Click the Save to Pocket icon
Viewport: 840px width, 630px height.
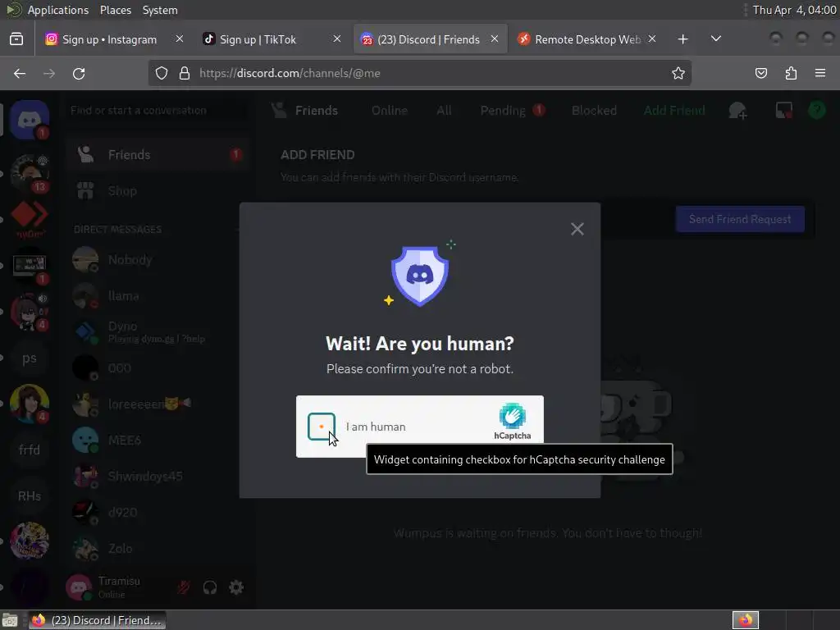click(761, 73)
